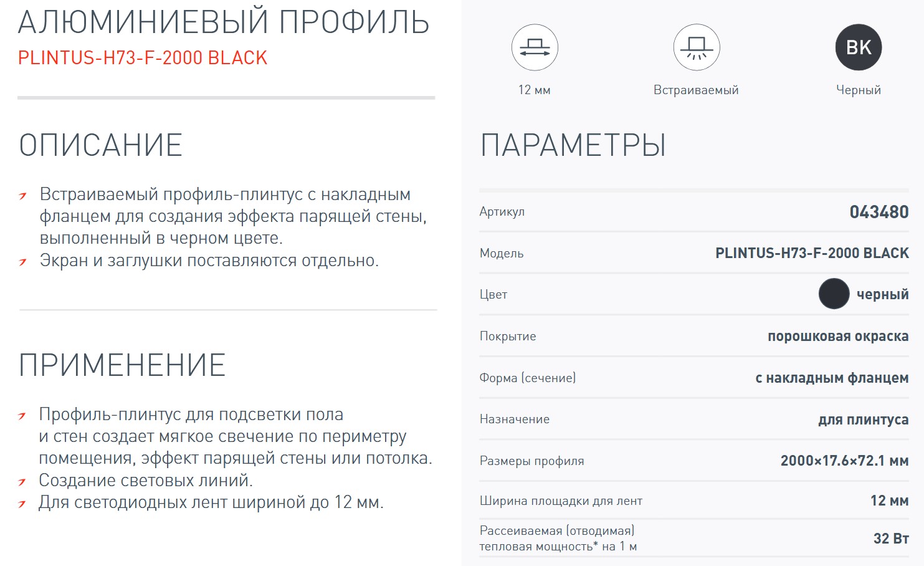Click the 12 mm width icon

click(x=535, y=47)
